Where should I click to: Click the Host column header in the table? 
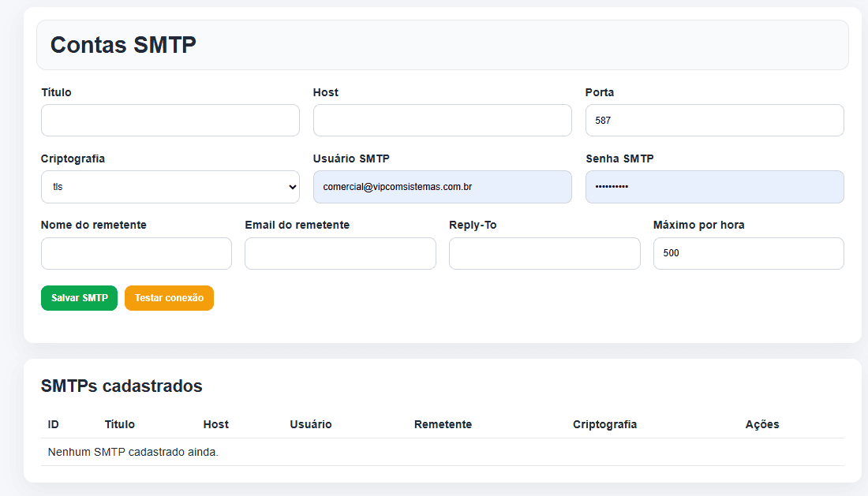coord(215,424)
